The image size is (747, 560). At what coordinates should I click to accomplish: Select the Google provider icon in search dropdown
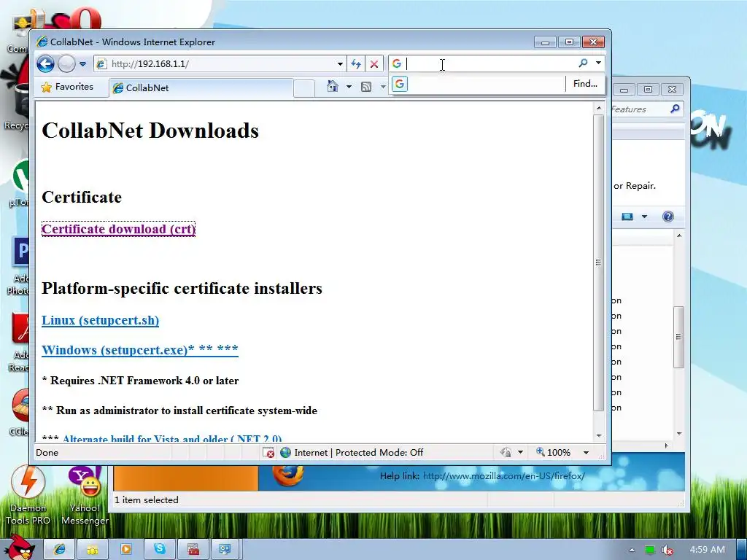[400, 85]
